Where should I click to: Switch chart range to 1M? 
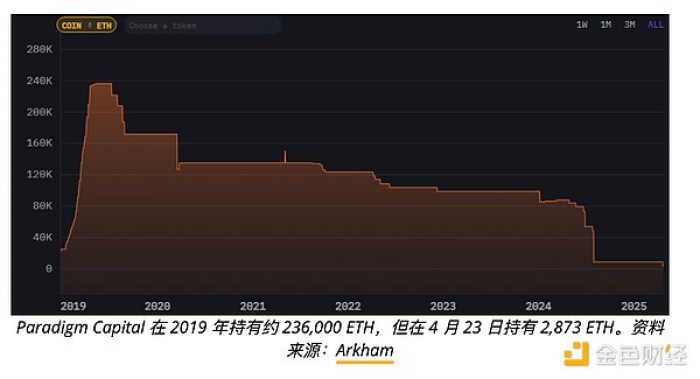pyautogui.click(x=605, y=25)
